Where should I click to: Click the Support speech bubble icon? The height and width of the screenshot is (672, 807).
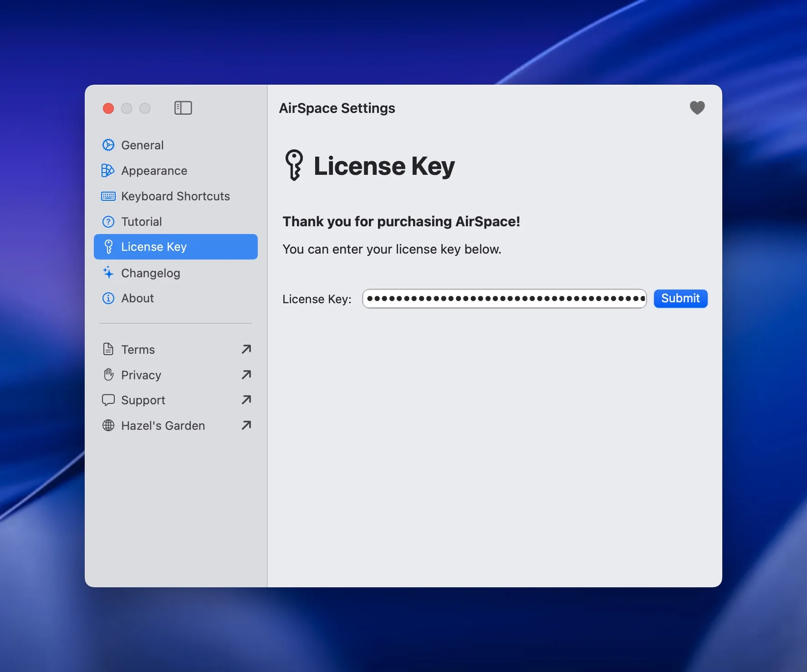tap(108, 400)
